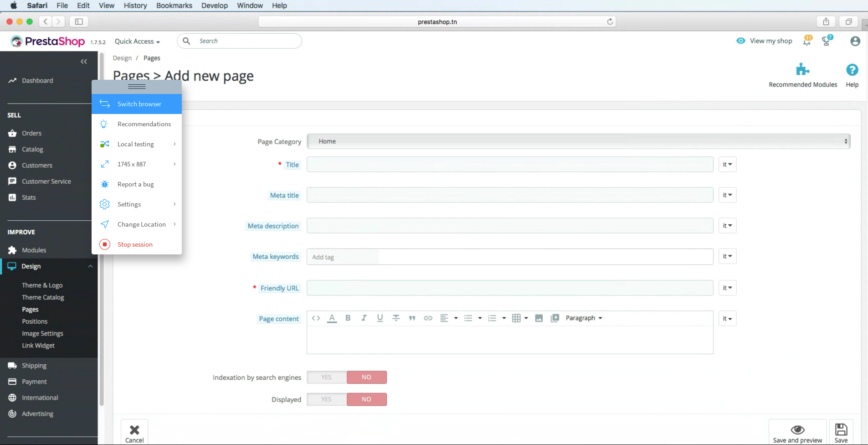Open Change Location submenu
This screenshot has height=445, width=868.
point(137,224)
